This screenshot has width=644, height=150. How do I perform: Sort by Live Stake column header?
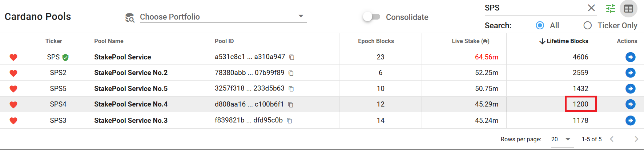pyautogui.click(x=470, y=41)
